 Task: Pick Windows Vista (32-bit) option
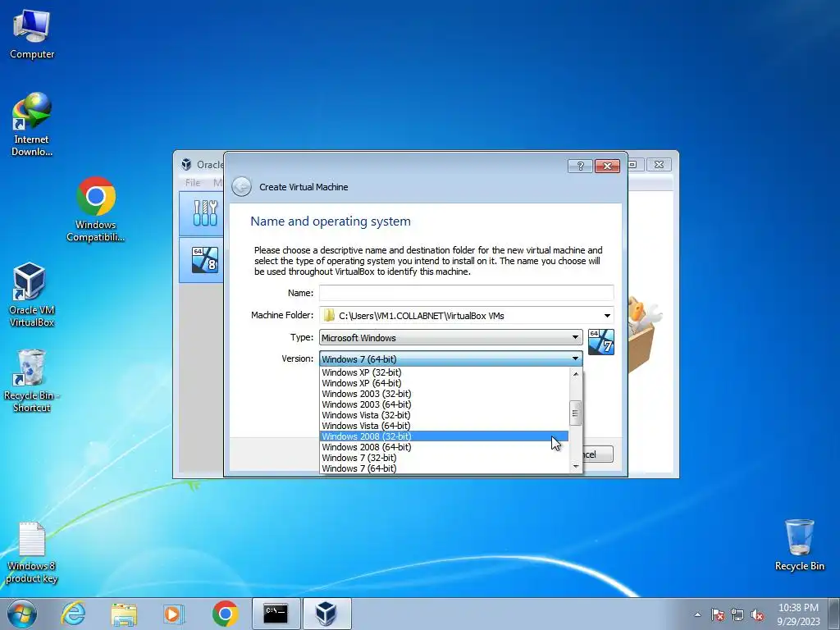(444, 415)
